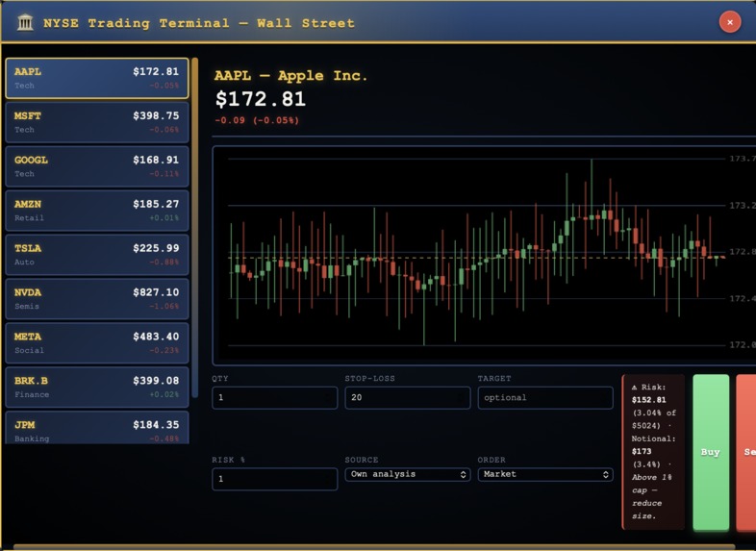Click the QTY input field
The image size is (756, 551).
tap(275, 398)
